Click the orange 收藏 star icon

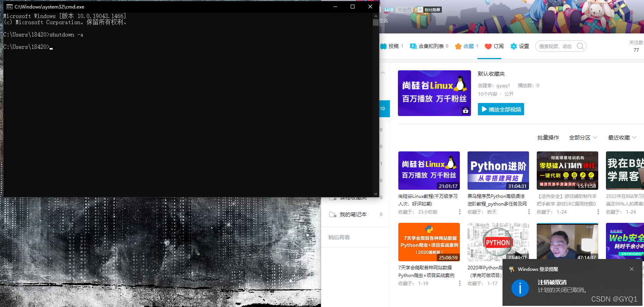click(x=458, y=46)
